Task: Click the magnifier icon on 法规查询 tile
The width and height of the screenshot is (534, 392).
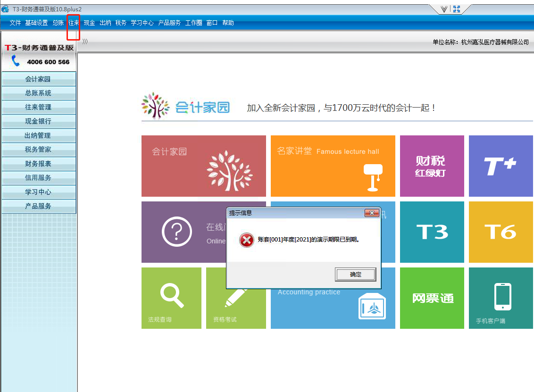Action: click(x=172, y=295)
